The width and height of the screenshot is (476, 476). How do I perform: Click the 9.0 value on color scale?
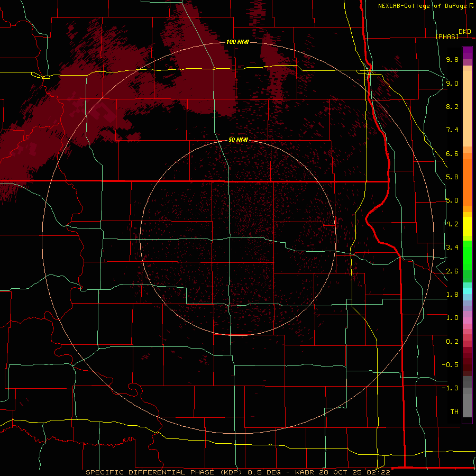(x=452, y=83)
